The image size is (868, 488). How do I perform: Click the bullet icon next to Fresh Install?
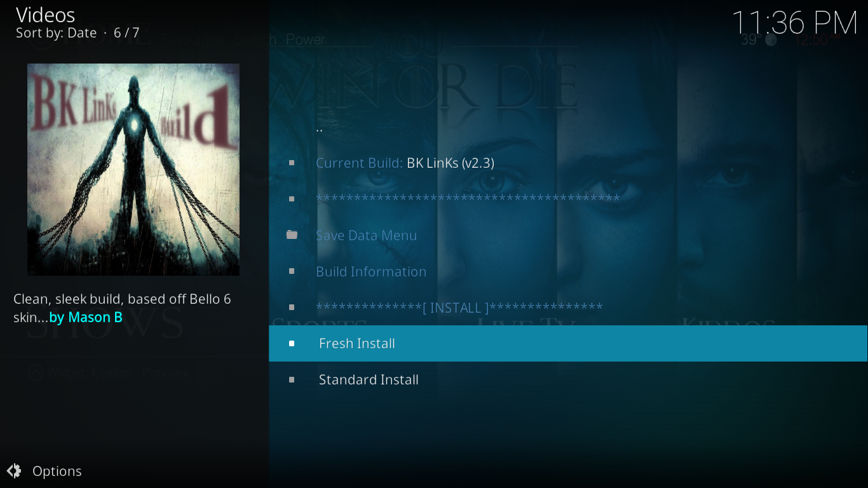(x=292, y=343)
